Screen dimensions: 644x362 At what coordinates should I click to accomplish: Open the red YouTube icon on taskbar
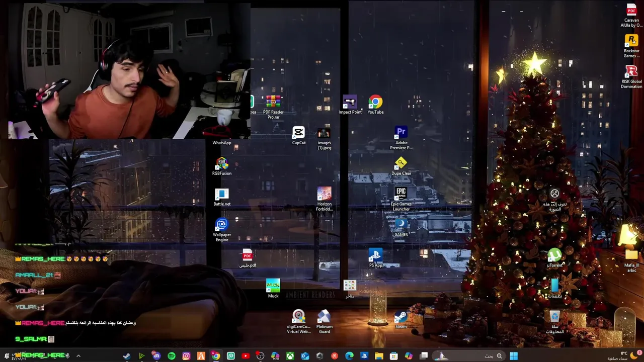(246, 356)
